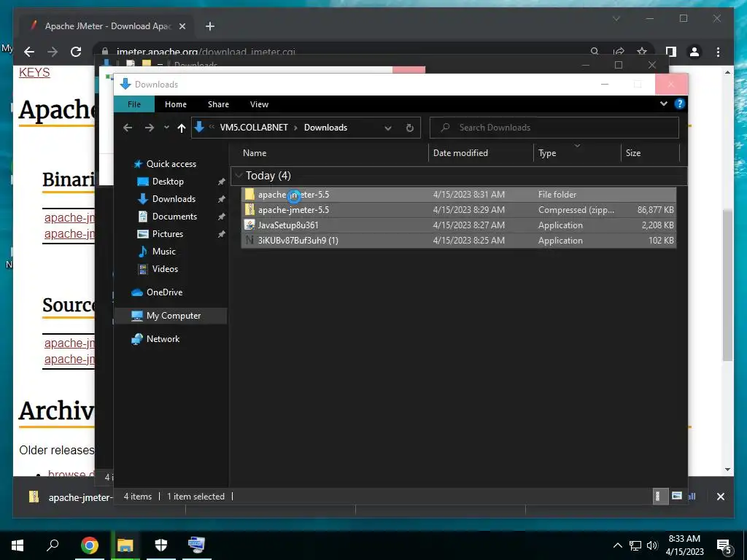The image size is (747, 560).
Task: Refresh the Downloads folder view
Action: [410, 128]
